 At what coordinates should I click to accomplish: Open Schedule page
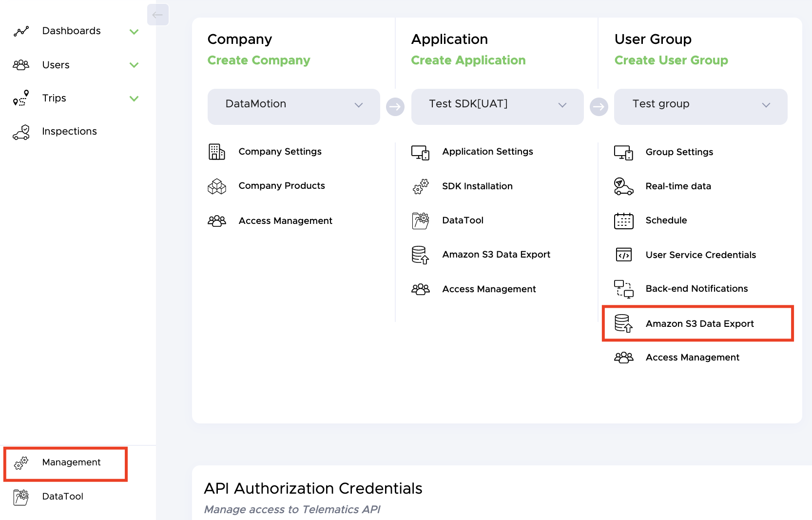(x=666, y=220)
